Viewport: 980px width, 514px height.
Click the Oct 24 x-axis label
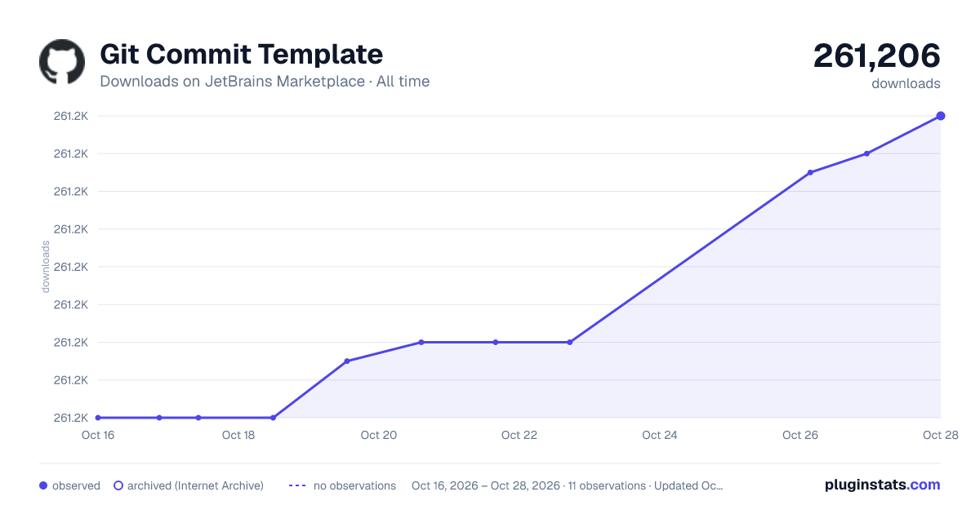click(x=660, y=435)
